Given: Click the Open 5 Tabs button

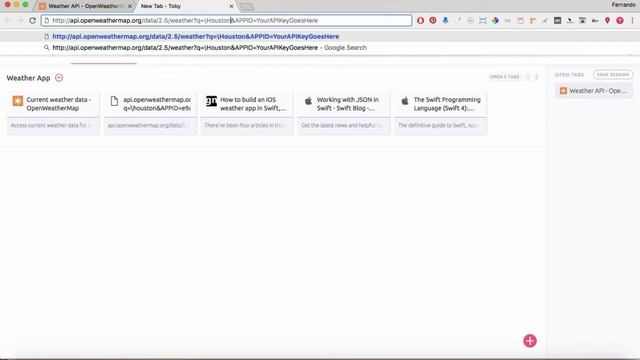Looking at the screenshot, I should (504, 77).
